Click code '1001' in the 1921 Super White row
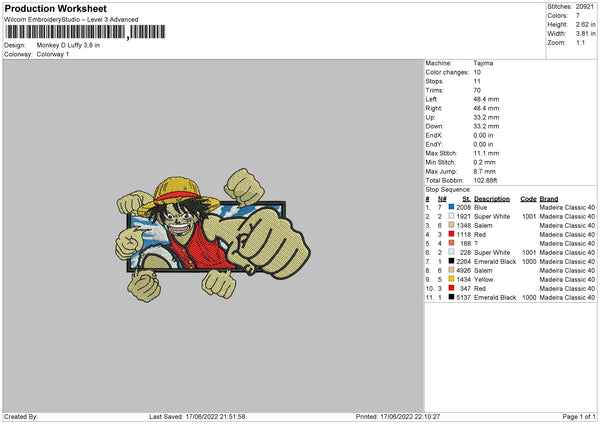 click(x=529, y=217)
